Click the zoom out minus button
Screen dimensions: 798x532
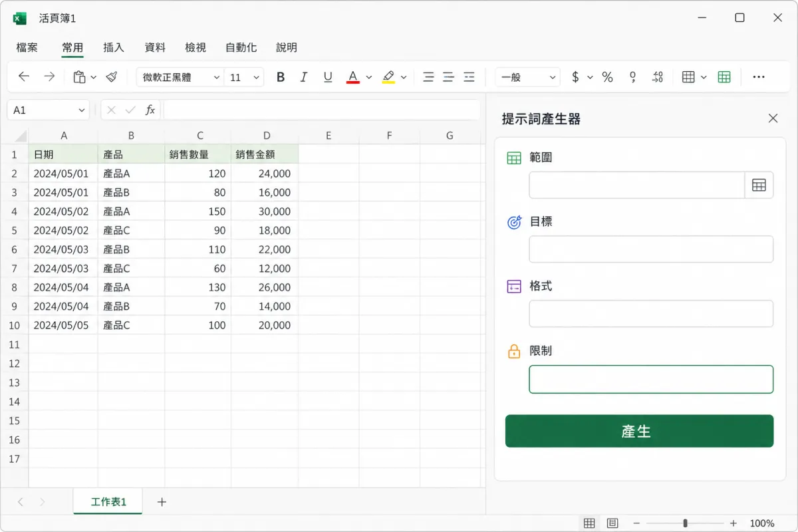click(636, 523)
